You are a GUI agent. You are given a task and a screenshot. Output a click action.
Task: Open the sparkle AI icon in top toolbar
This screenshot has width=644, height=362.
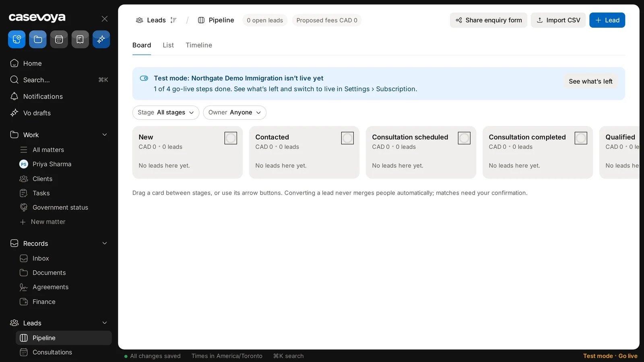coord(101,39)
